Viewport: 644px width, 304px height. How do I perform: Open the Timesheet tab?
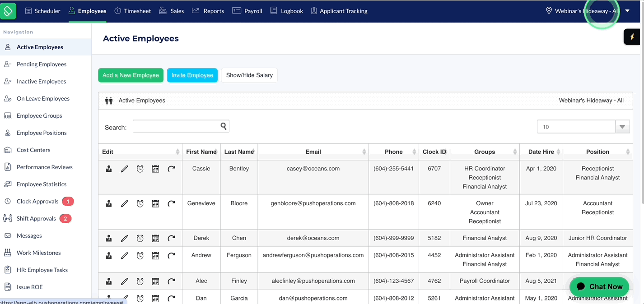tap(132, 11)
